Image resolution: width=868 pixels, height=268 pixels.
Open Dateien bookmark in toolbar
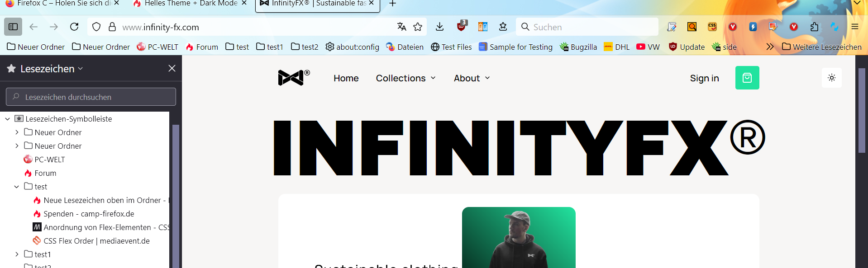pos(405,47)
